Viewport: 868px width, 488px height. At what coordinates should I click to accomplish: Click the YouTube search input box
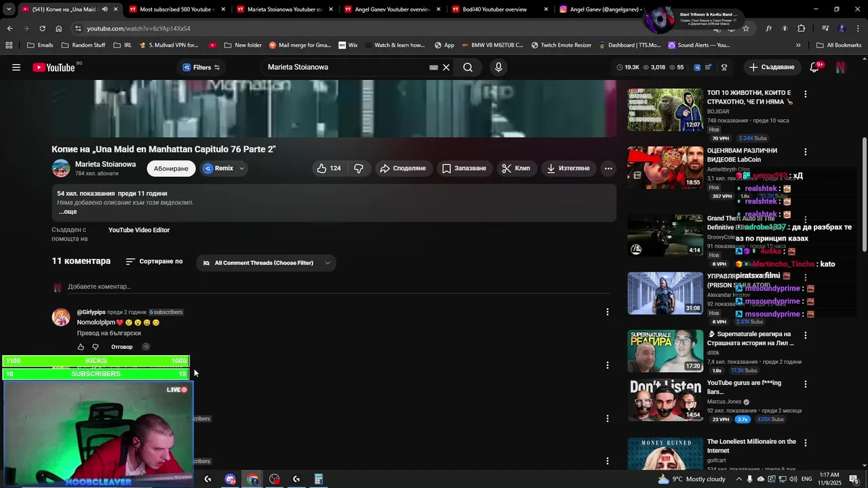[x=346, y=67]
